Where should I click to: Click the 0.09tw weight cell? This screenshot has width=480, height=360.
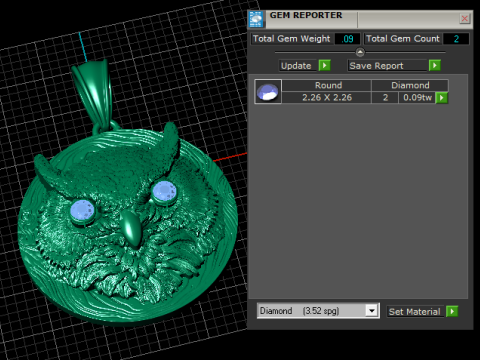417,98
